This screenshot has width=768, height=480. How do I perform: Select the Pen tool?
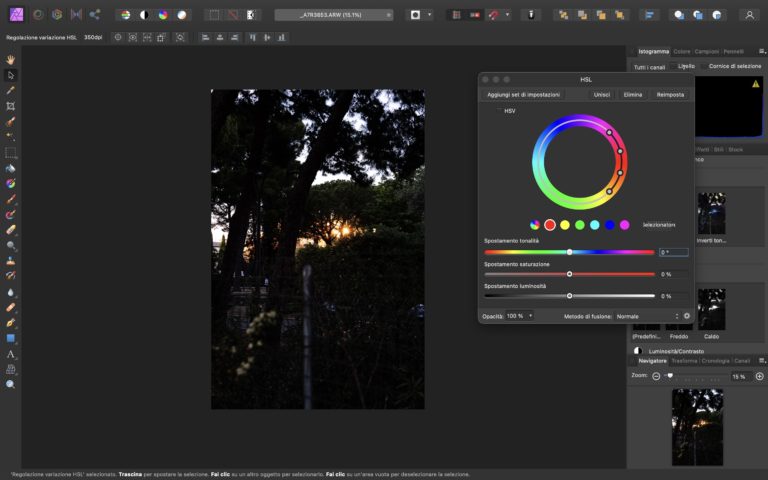[10, 323]
